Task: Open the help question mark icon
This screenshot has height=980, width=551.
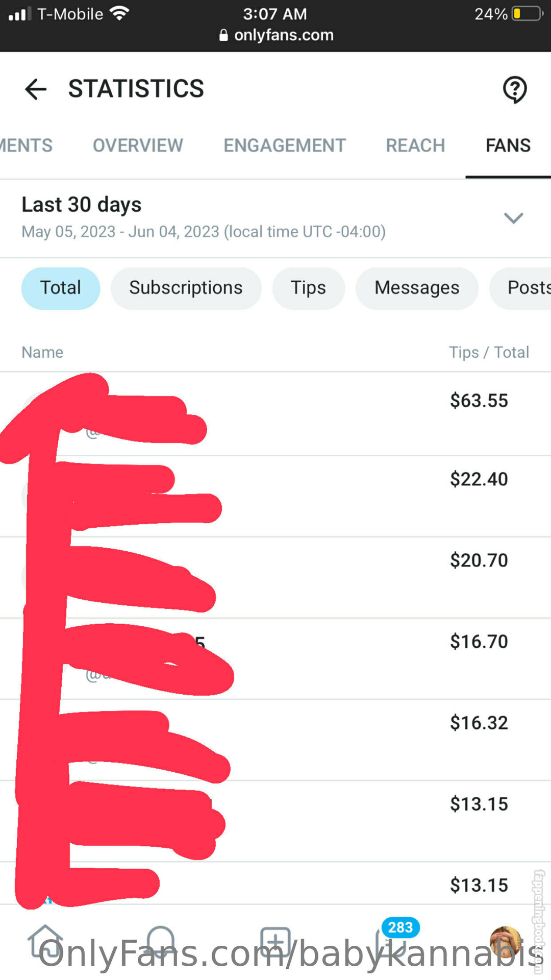Action: click(514, 90)
